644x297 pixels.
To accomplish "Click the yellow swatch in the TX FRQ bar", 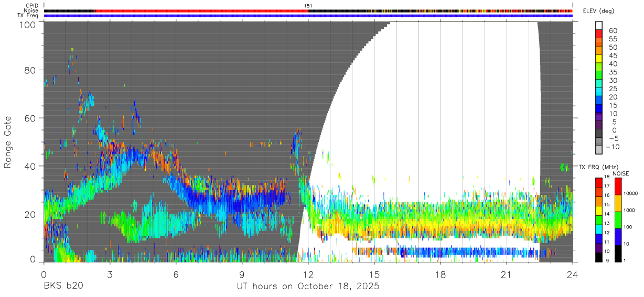I will (x=599, y=211).
